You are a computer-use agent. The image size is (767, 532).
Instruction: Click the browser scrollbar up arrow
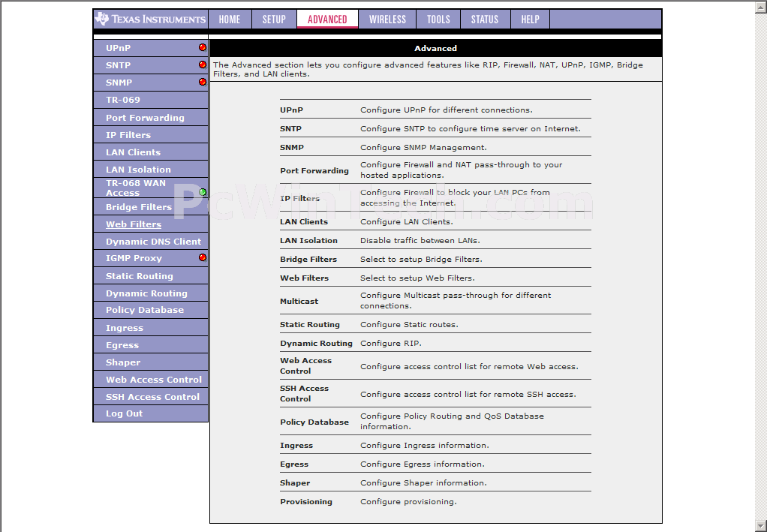coord(762,6)
